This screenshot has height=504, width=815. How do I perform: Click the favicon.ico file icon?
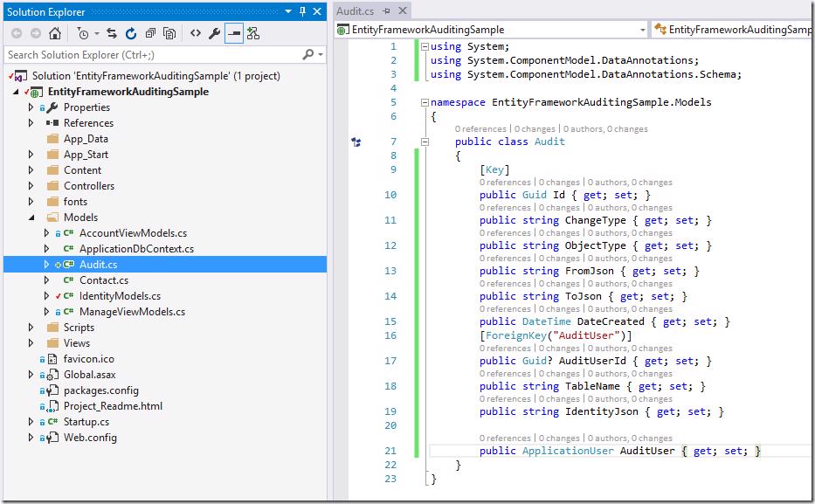click(52, 359)
